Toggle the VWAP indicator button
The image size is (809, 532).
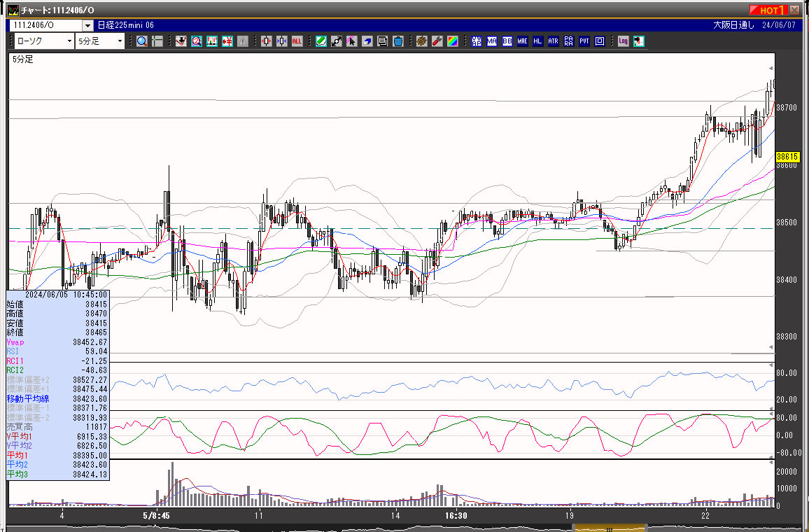pyautogui.click(x=476, y=41)
